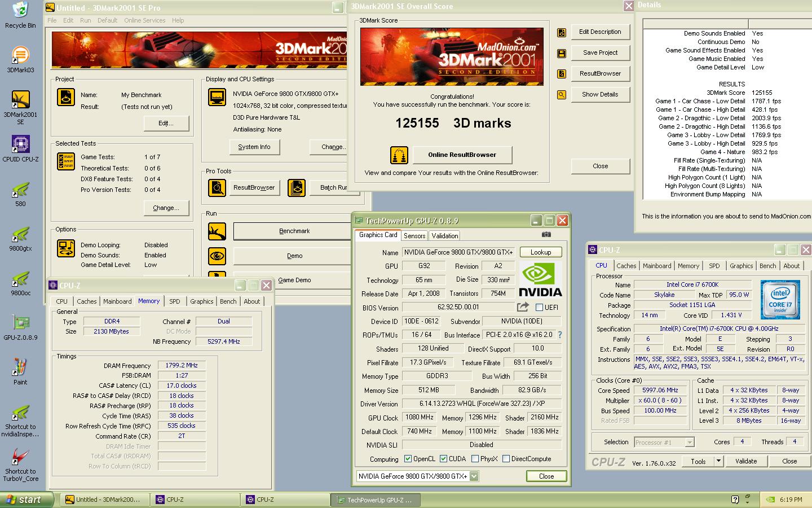The height and width of the screenshot is (508, 812).
Task: Click the Online ResultBrowser button
Action: 462,155
